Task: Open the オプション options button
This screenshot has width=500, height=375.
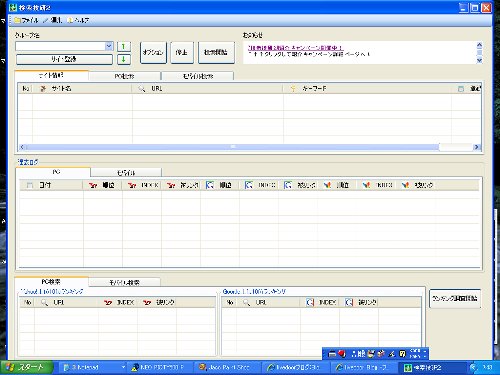Action: [153, 52]
